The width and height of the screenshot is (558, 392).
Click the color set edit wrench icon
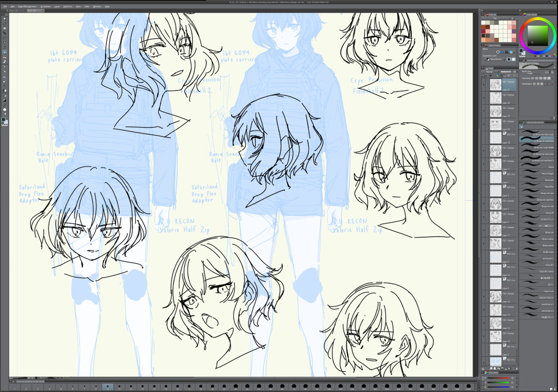[x=513, y=18]
